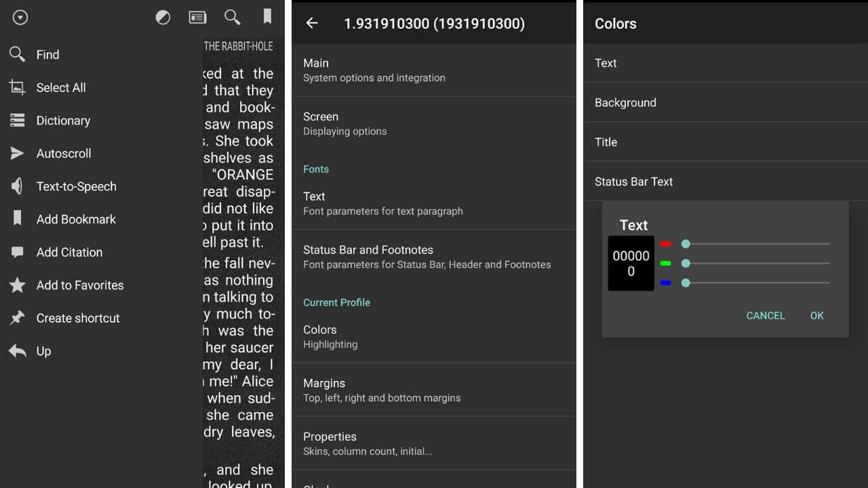Viewport: 868px width, 488px height.
Task: Open Margins settings row
Action: point(434,390)
